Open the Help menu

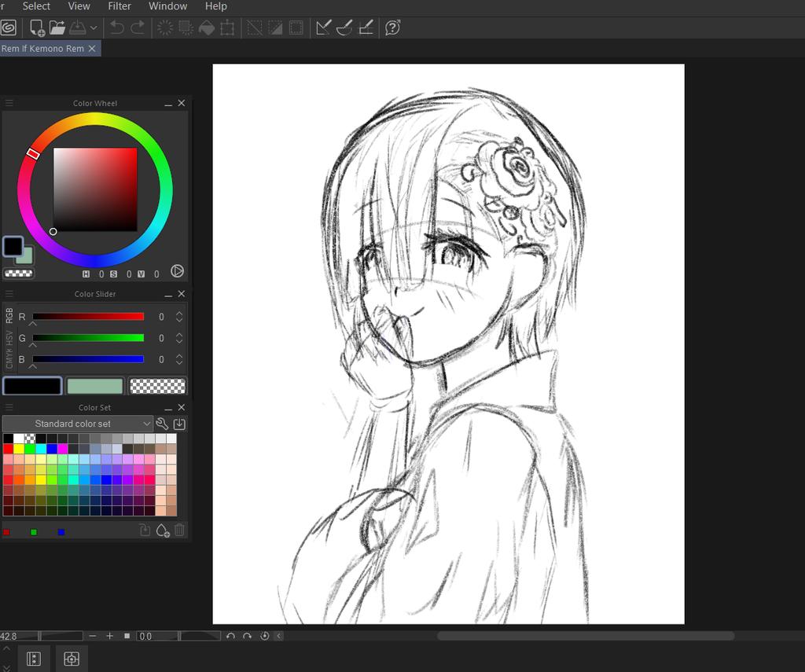[216, 6]
